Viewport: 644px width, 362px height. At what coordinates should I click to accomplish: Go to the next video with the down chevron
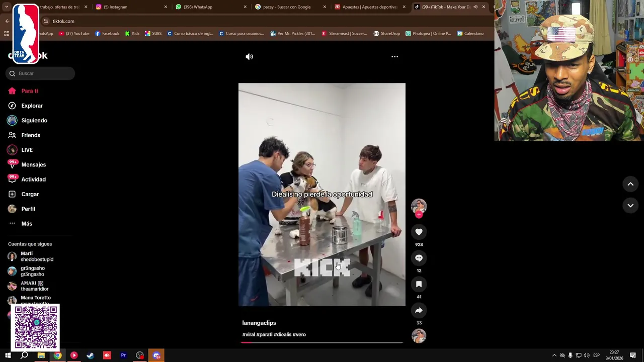pos(630,206)
